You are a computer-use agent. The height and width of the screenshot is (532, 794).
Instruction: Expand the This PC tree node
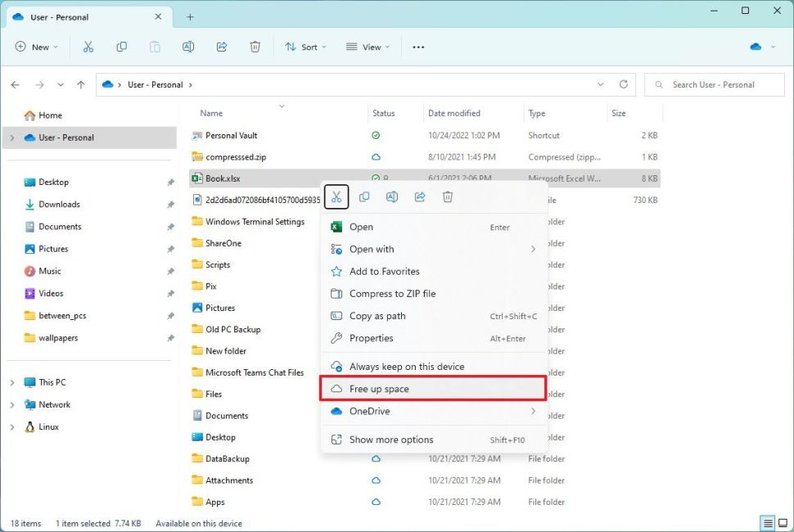click(x=12, y=382)
